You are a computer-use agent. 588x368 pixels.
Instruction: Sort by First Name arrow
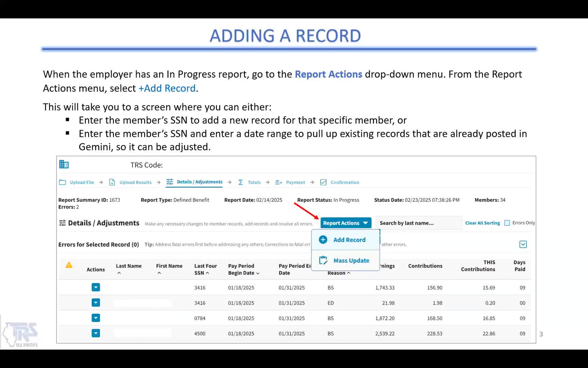tap(159, 273)
